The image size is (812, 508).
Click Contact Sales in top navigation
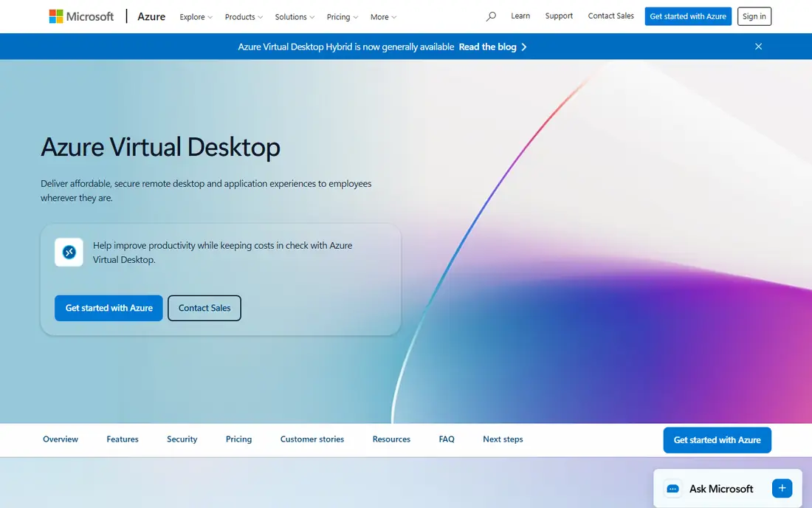tap(610, 16)
